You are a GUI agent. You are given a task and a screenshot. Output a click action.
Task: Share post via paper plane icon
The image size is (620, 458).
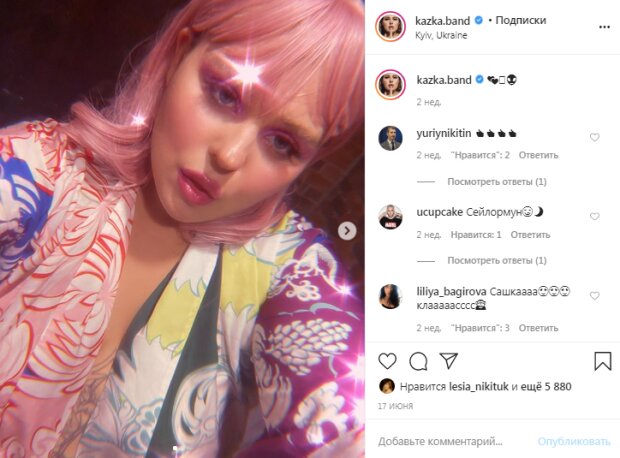(x=449, y=361)
